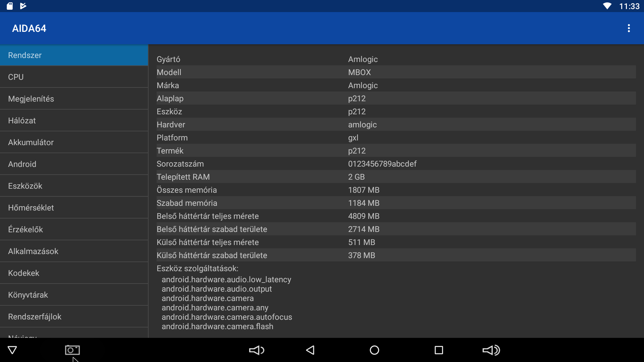This screenshot has height=362, width=644.
Task: Select the Modell MBOX row
Action: click(396, 72)
